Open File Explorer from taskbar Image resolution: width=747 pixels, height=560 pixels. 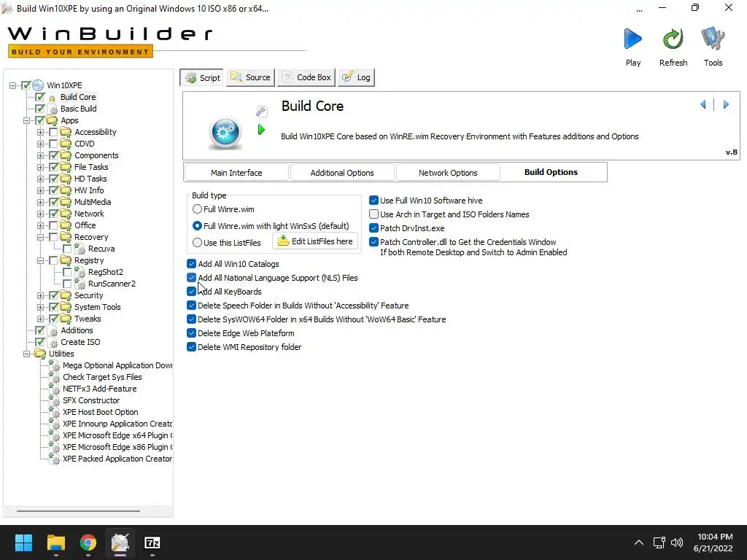pos(55,542)
